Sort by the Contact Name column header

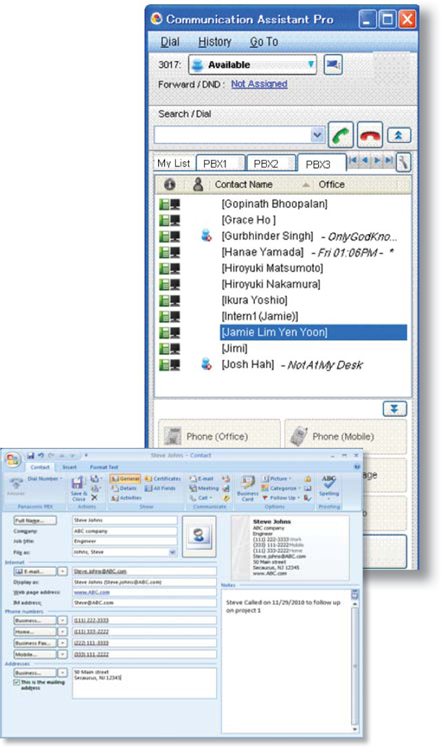(243, 185)
